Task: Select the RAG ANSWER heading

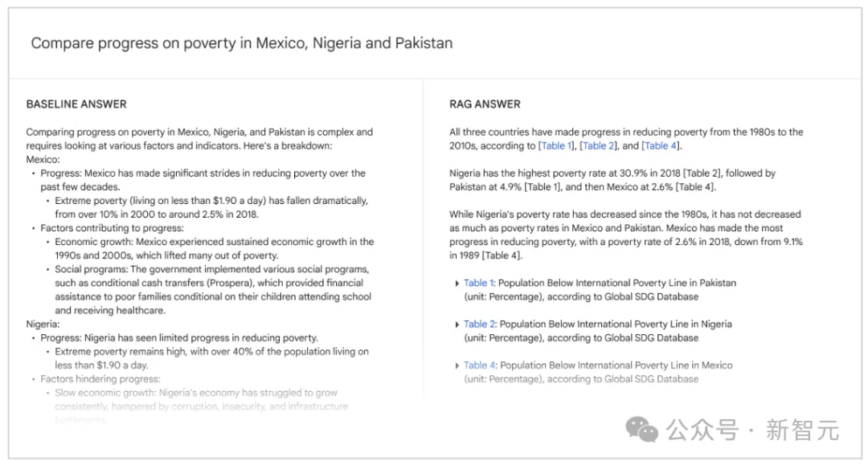Action: (x=485, y=104)
